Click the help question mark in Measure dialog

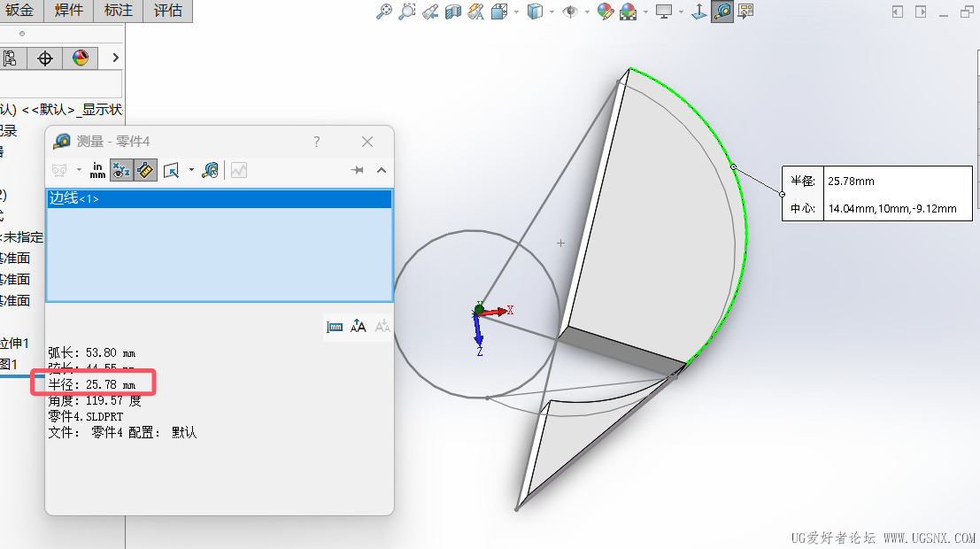(x=317, y=142)
